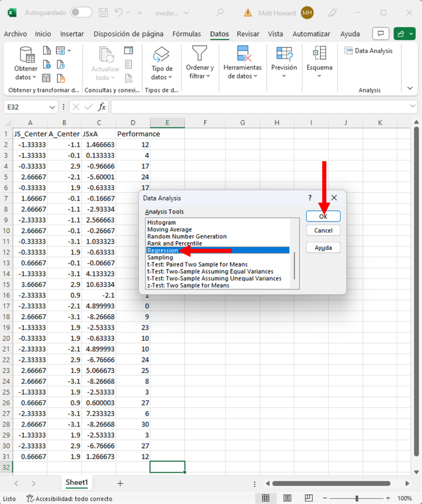Viewport: 422px width, 504px height.
Task: Click the insert function fx icon
Action: [x=102, y=107]
